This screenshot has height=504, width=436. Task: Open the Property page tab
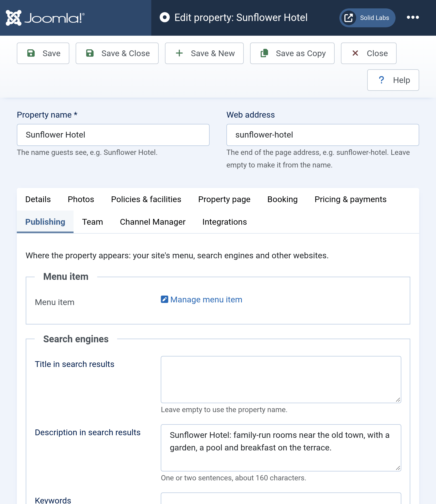coord(224,199)
